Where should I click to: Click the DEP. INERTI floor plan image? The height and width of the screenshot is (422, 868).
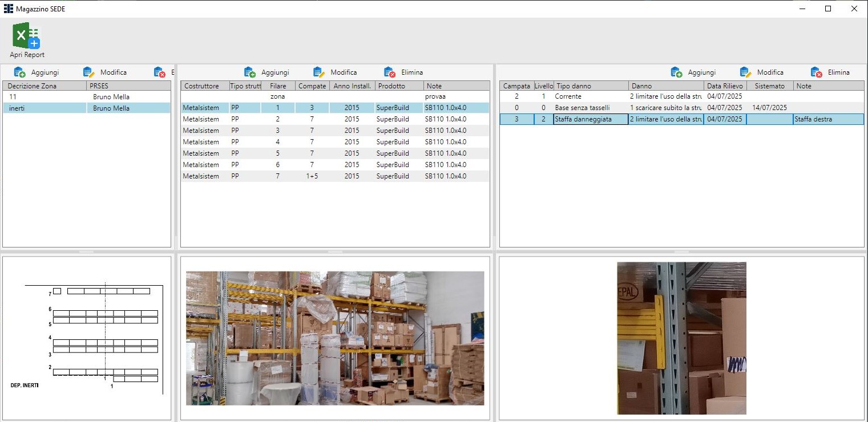pyautogui.click(x=87, y=338)
